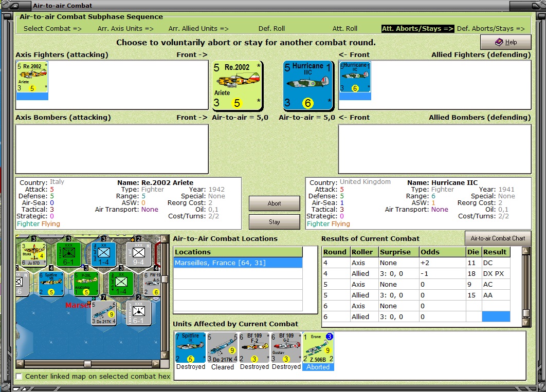Select the small Re.2002 Ariete fighter counter

pos(32,77)
